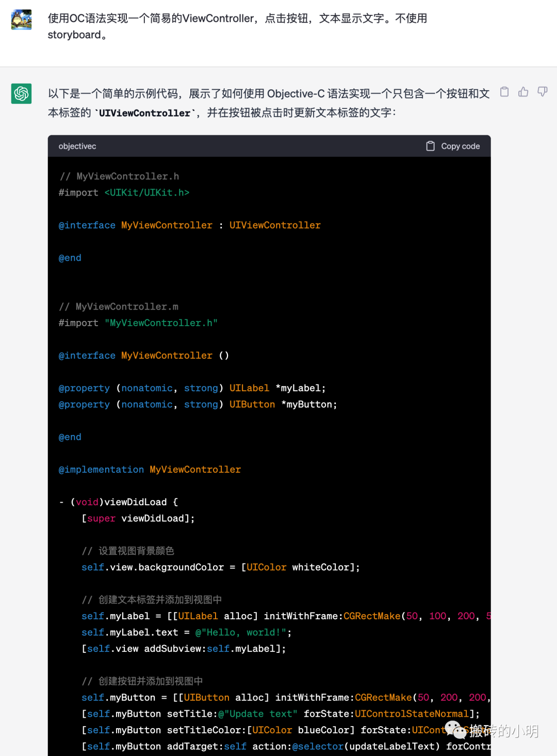Click the user's Totoro avatar
Viewport: 557px width, 756px height.
(x=22, y=20)
